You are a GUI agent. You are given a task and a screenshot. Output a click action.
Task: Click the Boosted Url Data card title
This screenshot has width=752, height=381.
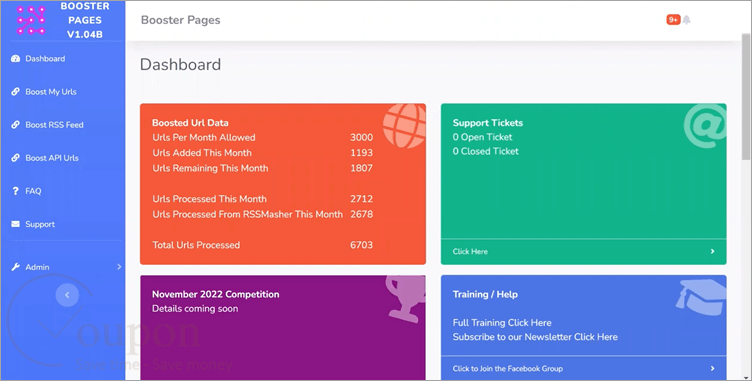coord(190,123)
